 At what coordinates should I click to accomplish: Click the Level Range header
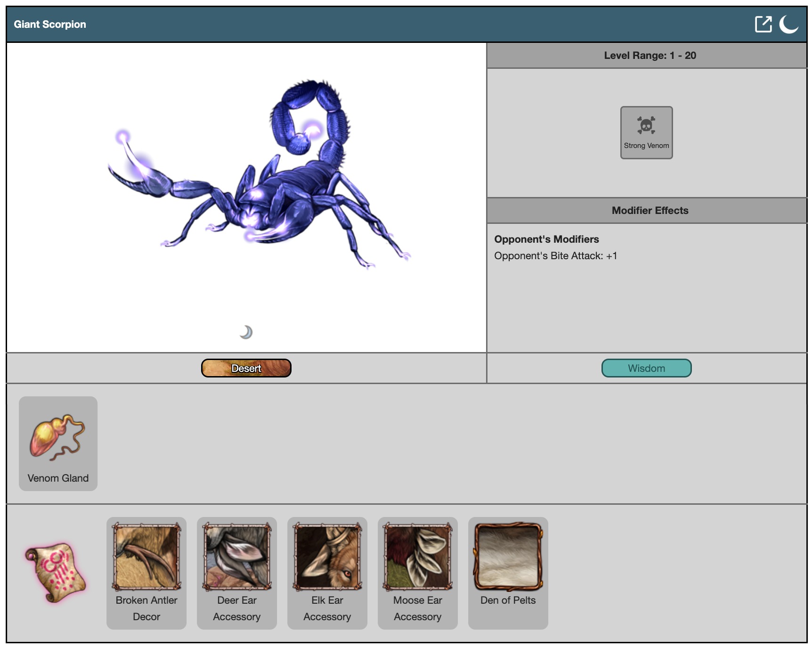(650, 56)
